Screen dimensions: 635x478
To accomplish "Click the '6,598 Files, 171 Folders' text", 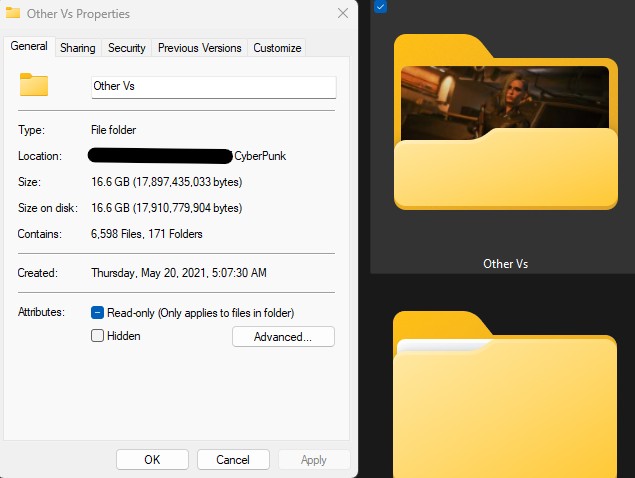I will tap(147, 234).
